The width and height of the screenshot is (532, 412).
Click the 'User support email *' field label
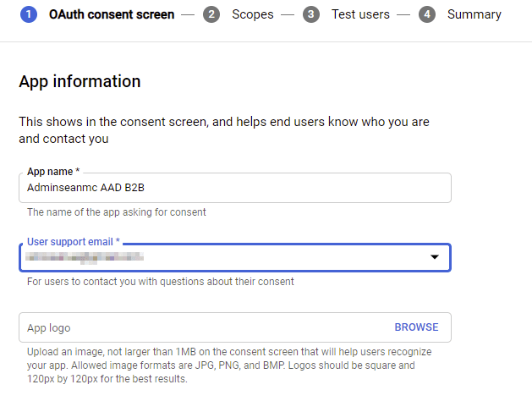pyautogui.click(x=74, y=241)
